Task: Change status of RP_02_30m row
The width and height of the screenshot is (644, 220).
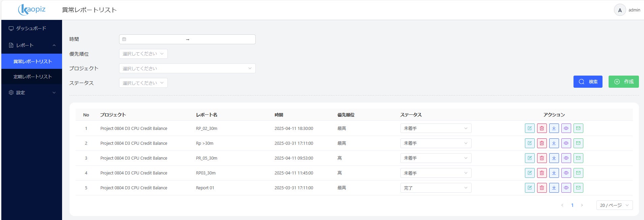Action: 436,128
